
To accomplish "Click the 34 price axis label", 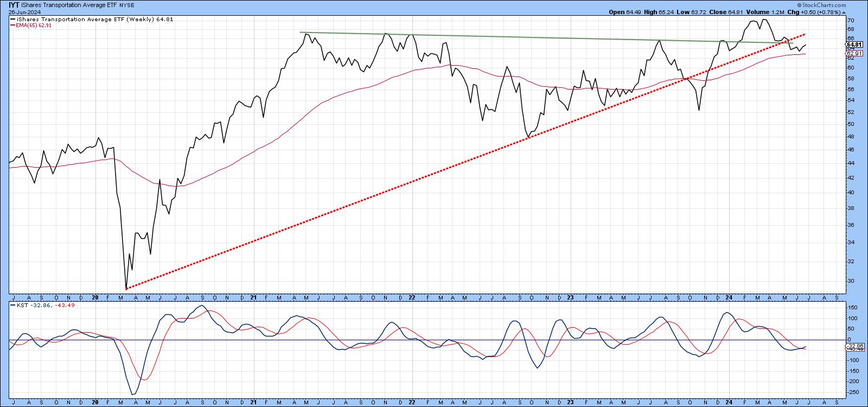I will [x=850, y=242].
